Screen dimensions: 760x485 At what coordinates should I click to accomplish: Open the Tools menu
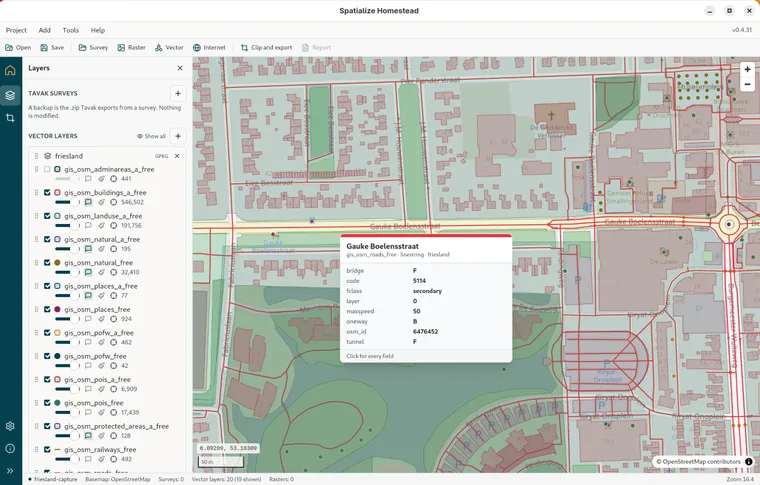click(x=70, y=30)
